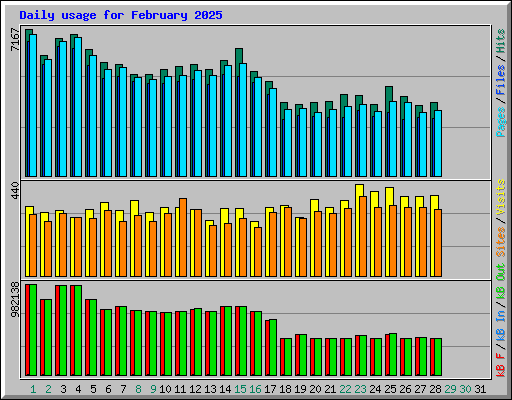
Task: Select day 17 on the x-axis
Action: click(x=270, y=389)
